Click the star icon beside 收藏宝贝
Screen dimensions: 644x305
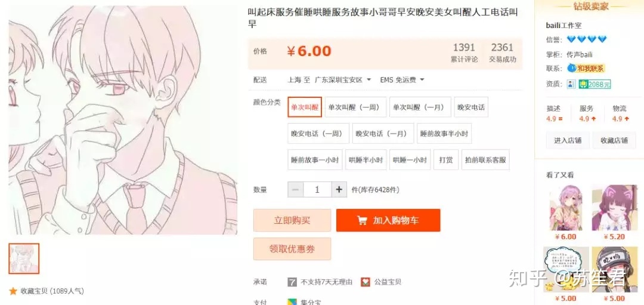(x=13, y=291)
